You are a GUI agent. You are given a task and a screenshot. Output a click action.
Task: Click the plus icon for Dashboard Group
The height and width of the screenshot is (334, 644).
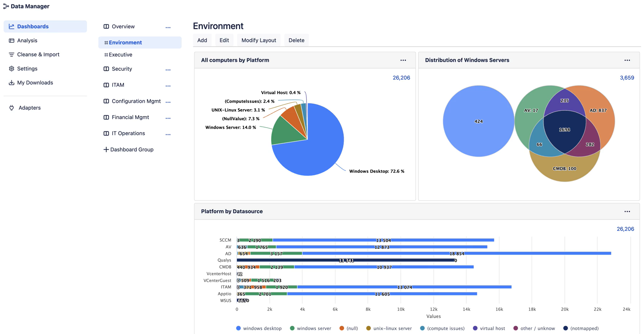[106, 150]
